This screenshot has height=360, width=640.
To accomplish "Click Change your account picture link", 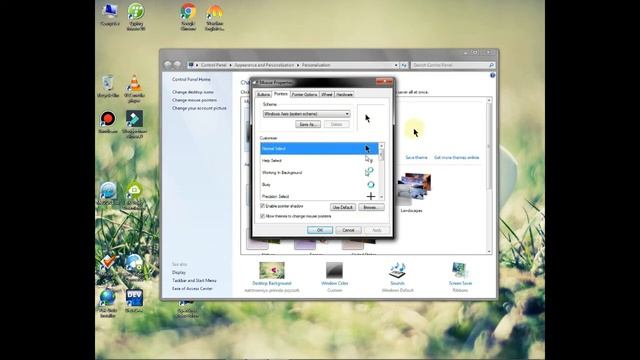I will click(199, 108).
